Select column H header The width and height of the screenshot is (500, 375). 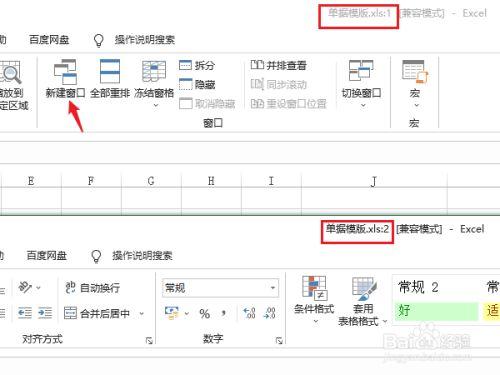click(211, 181)
